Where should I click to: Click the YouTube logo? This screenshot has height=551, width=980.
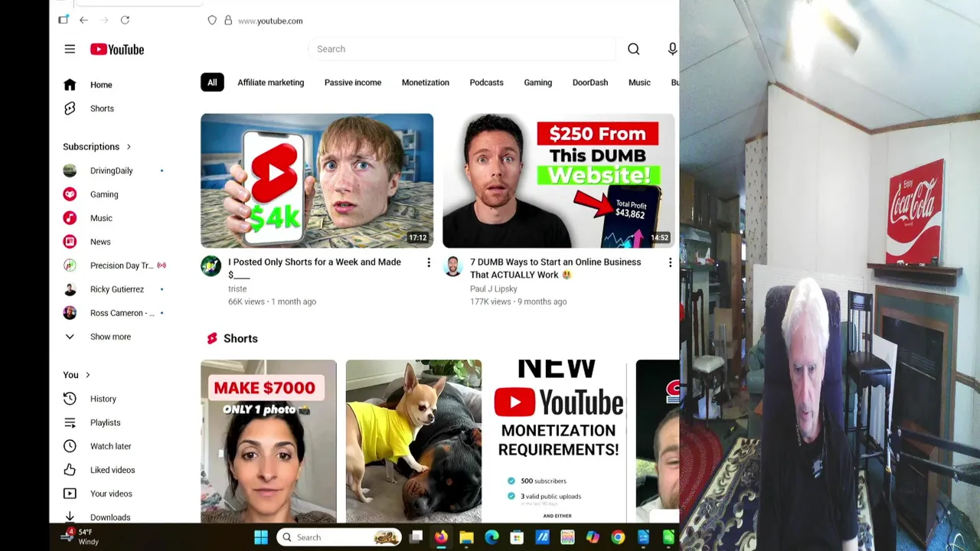tap(117, 49)
